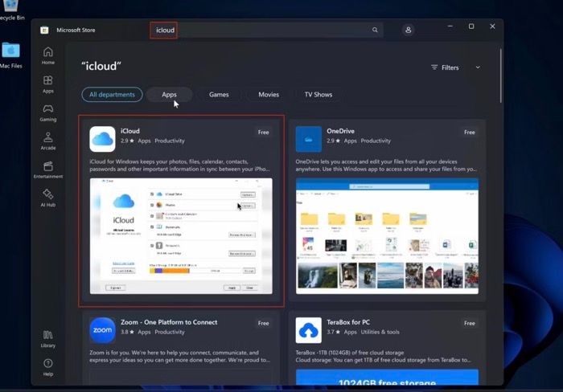Open the TeraBox for PC title
The width and height of the screenshot is (563, 392).
[348, 322]
